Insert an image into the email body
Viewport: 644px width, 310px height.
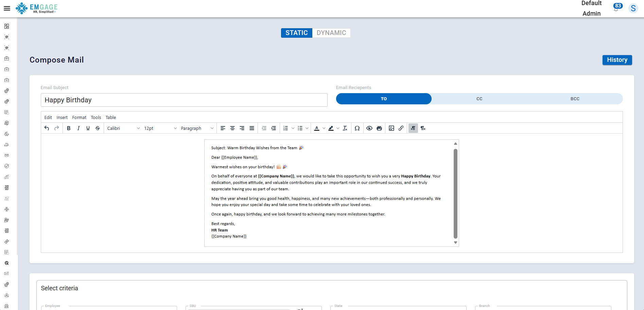coord(391,128)
